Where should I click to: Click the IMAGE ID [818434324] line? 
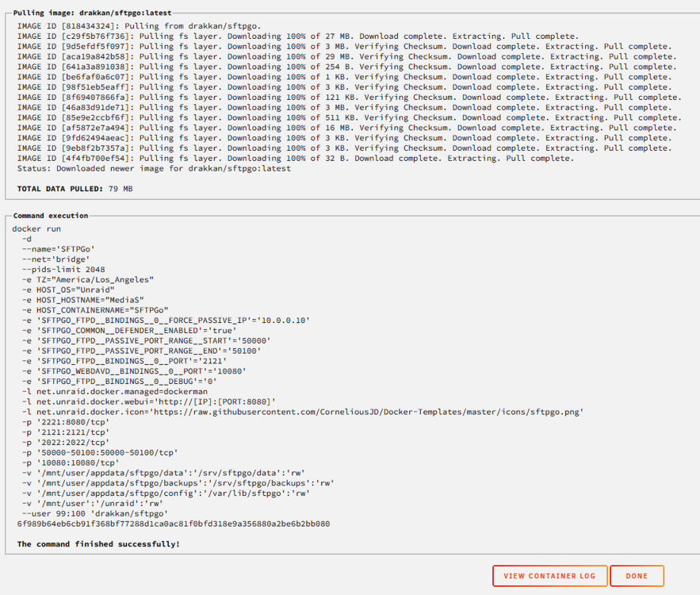tap(140, 26)
